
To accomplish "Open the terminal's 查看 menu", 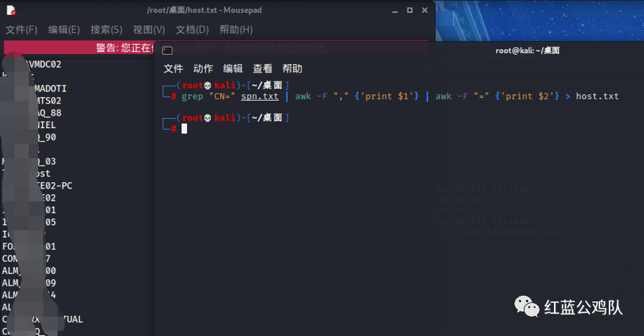I will coord(263,68).
